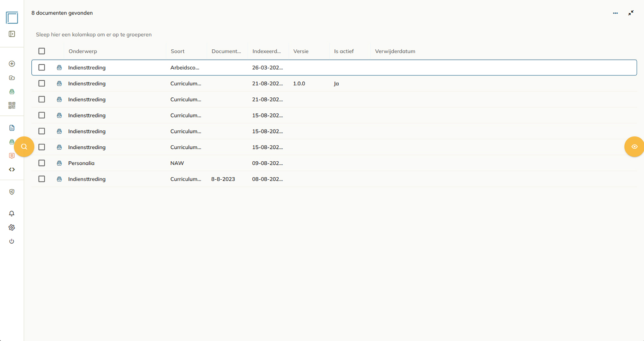Click the Ja active value
The height and width of the screenshot is (341, 644).
pyautogui.click(x=337, y=83)
